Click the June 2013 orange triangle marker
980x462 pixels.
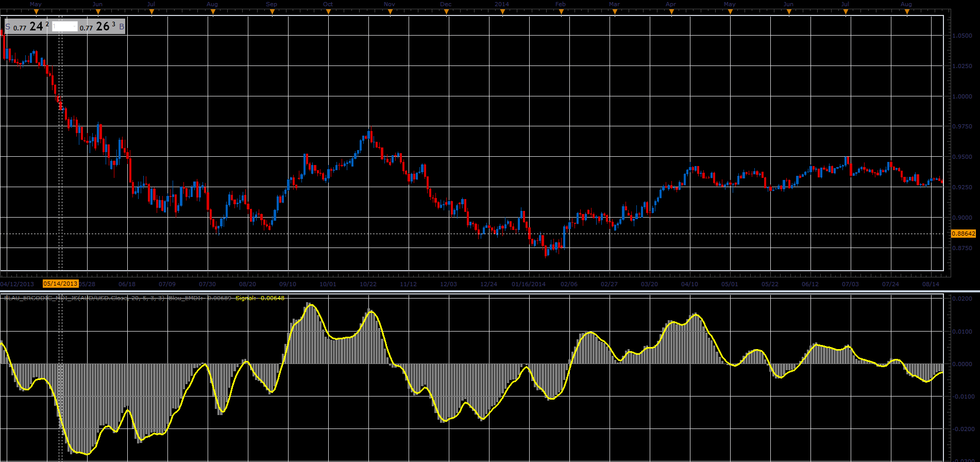pyautogui.click(x=98, y=12)
